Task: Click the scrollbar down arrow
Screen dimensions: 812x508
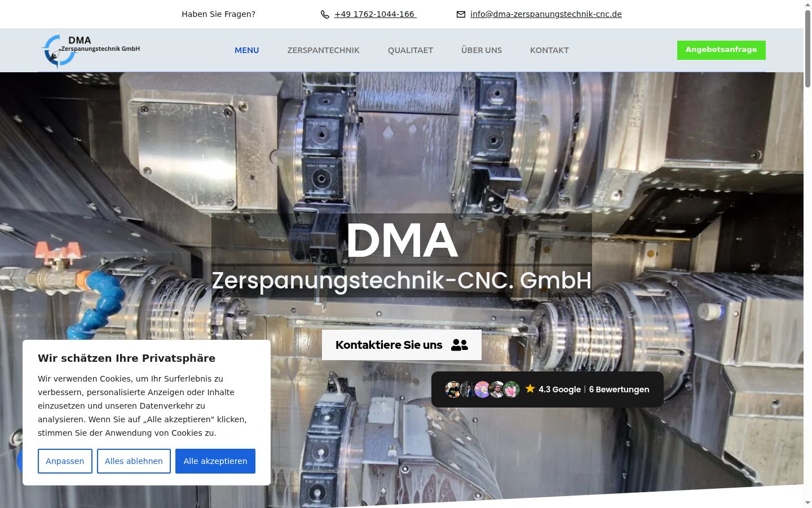Action: tap(807, 503)
